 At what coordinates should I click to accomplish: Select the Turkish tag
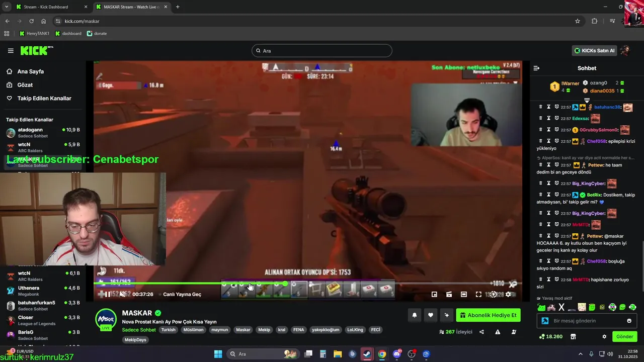point(168,330)
